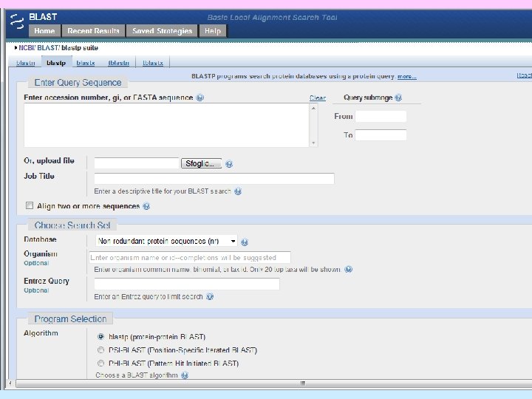Open help icon beside Align two or more sequences

coord(146,206)
